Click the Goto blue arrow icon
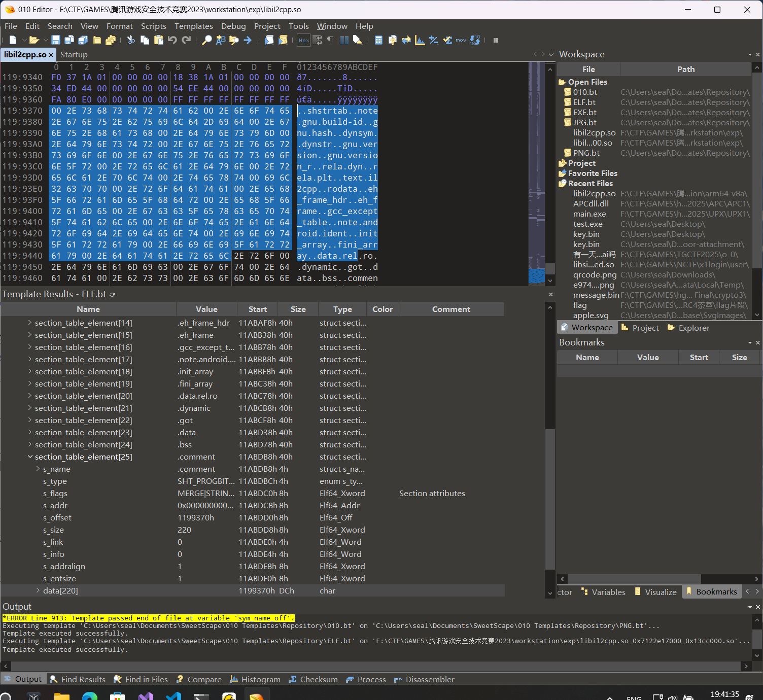763x700 pixels. [248, 40]
